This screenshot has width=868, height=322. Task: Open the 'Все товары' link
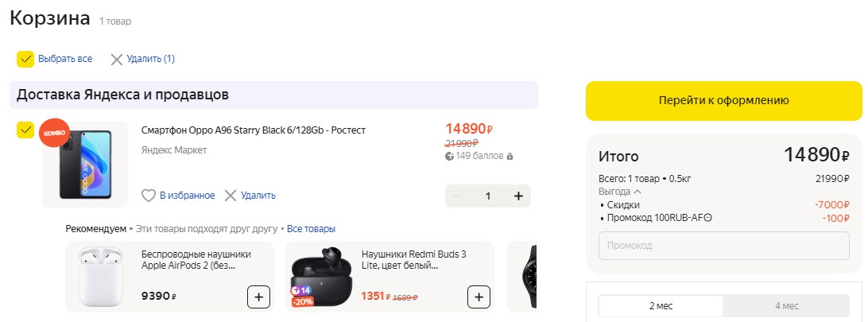311,229
